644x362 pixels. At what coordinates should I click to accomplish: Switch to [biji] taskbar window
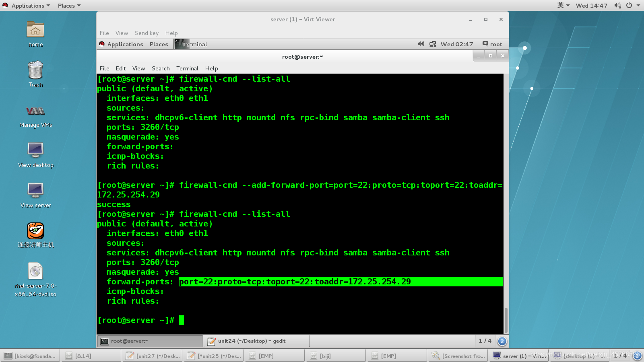coord(336,356)
